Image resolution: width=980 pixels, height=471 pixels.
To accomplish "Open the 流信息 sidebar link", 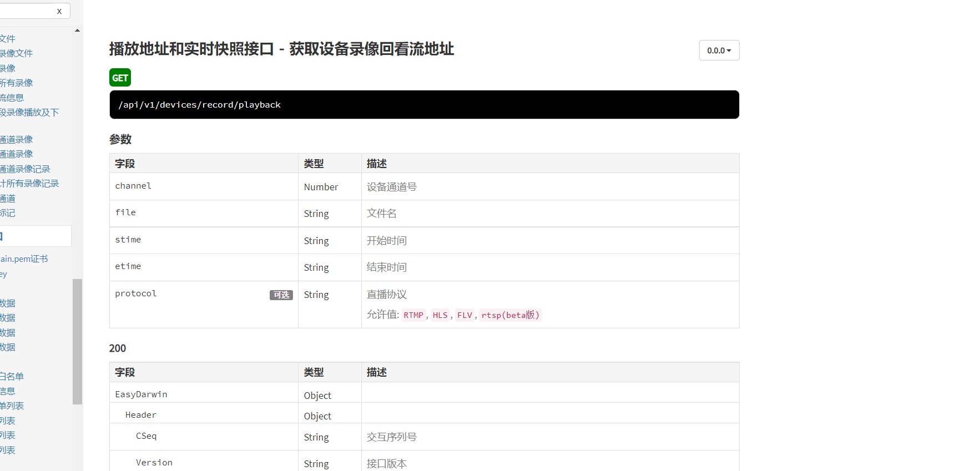I will point(12,98).
